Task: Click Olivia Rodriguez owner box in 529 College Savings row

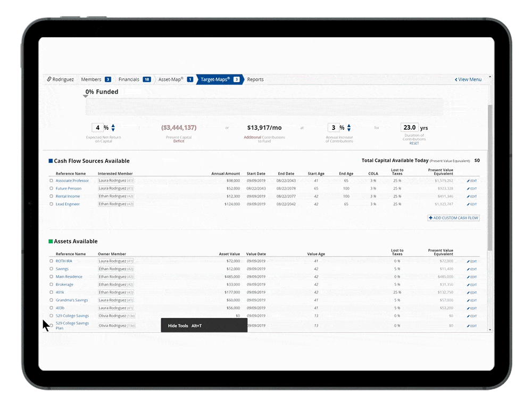Action: (117, 316)
